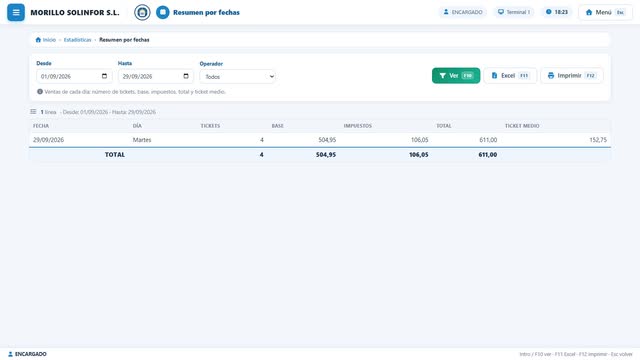The image size is (640, 360).
Task: Open the Hasta calendar picker icon
Action: tap(186, 76)
